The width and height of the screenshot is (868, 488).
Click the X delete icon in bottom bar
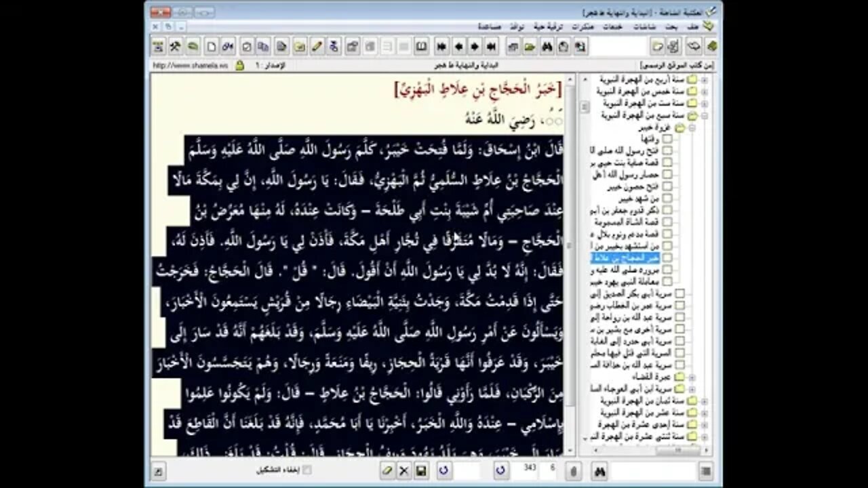click(x=404, y=470)
